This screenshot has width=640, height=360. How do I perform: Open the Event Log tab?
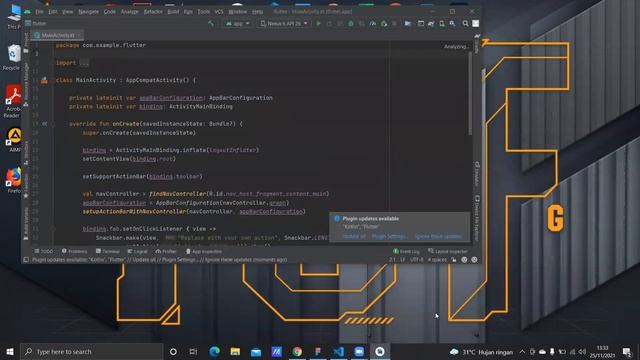[x=406, y=251]
